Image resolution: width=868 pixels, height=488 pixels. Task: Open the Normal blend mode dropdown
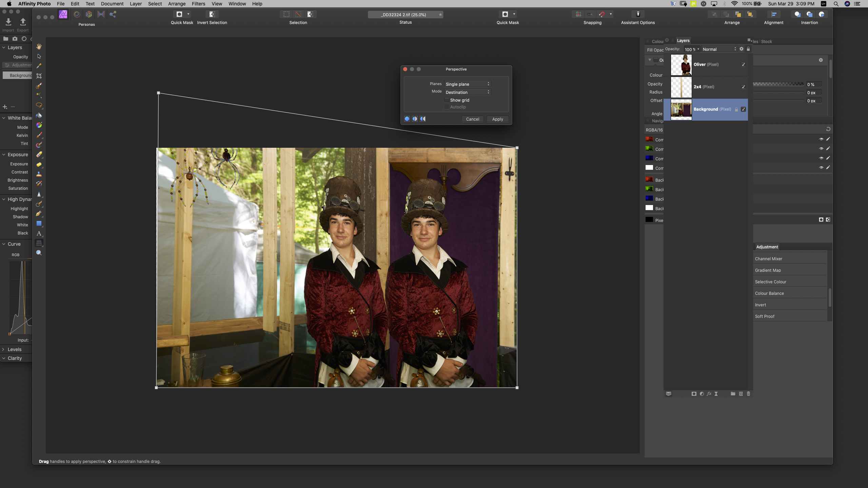(x=719, y=49)
